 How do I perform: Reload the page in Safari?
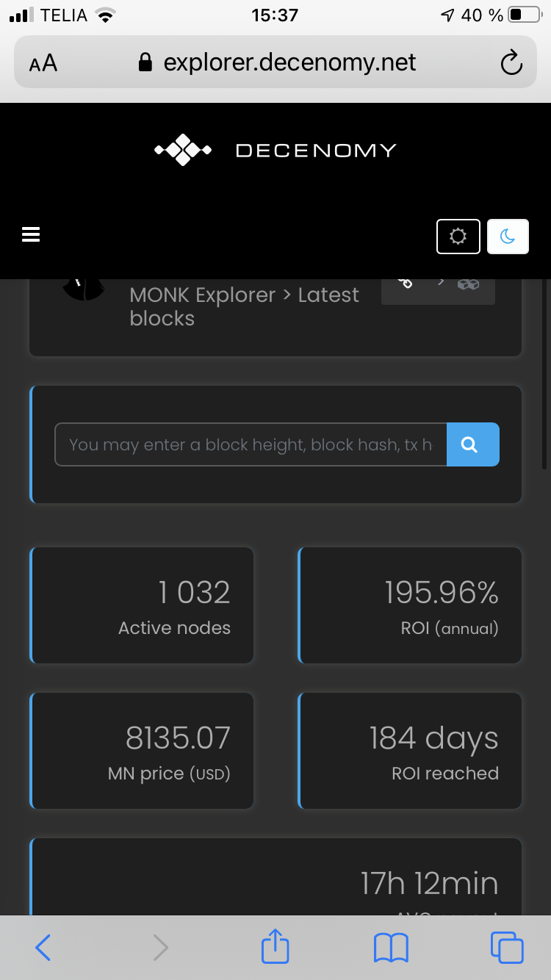tap(511, 63)
